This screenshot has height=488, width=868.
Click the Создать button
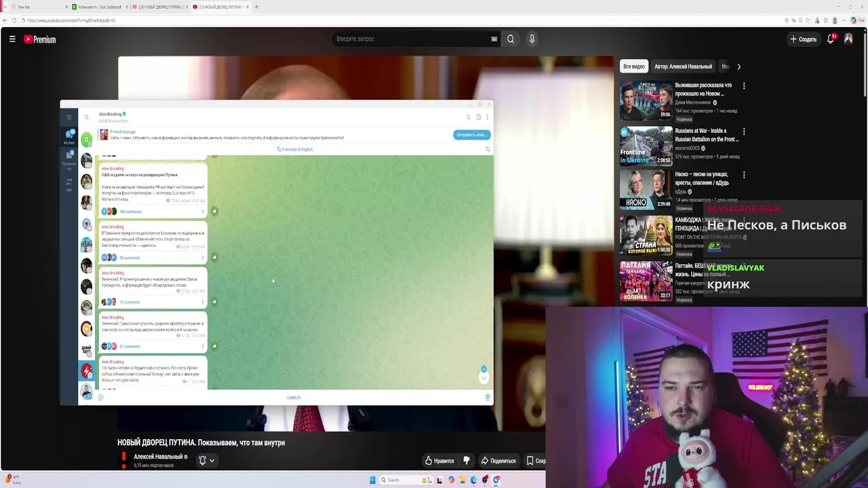(804, 39)
